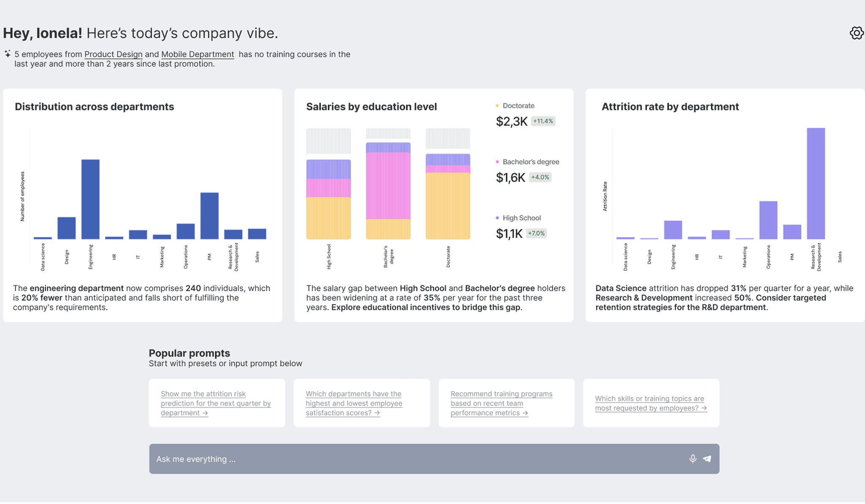865x504 pixels.
Task: Open the Mobile Department link
Action: coord(198,54)
